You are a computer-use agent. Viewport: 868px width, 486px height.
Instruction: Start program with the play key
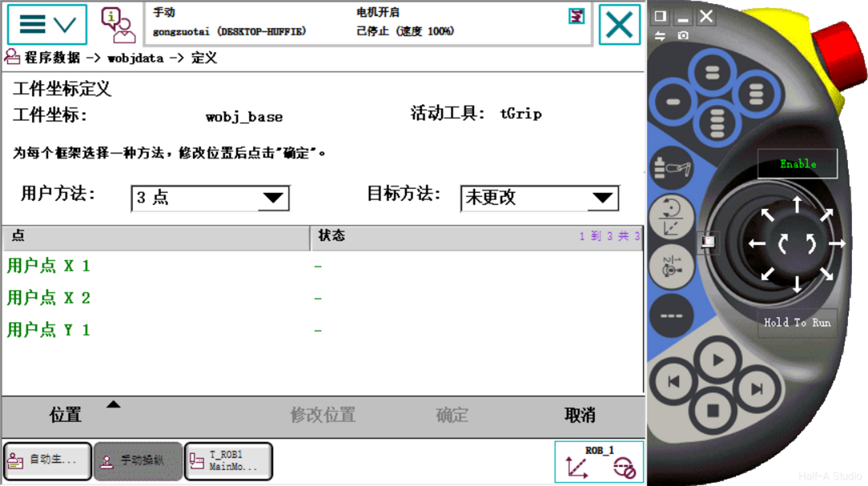(x=718, y=360)
